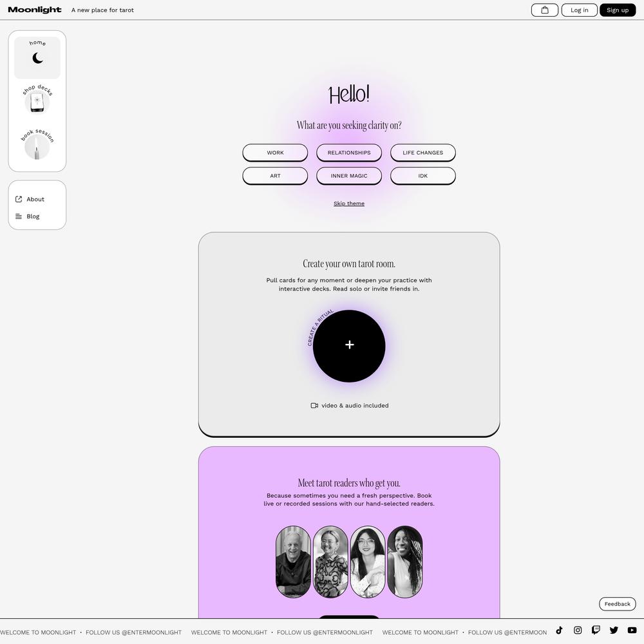The image size is (644, 644).
Task: Open the Feedback button
Action: [x=618, y=604]
